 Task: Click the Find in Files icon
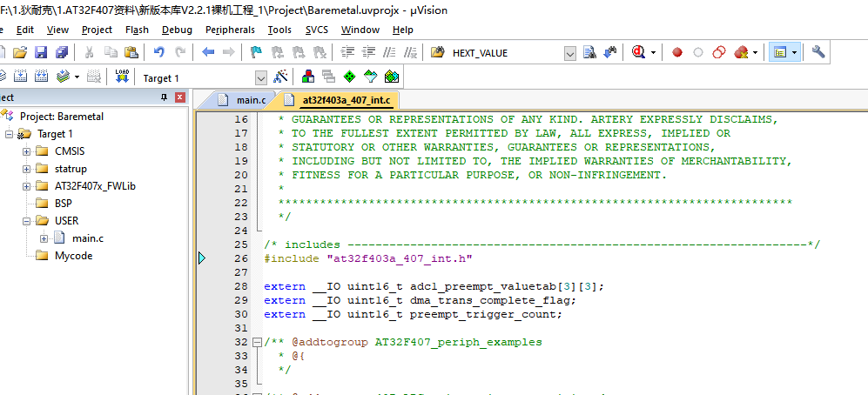pos(438,52)
